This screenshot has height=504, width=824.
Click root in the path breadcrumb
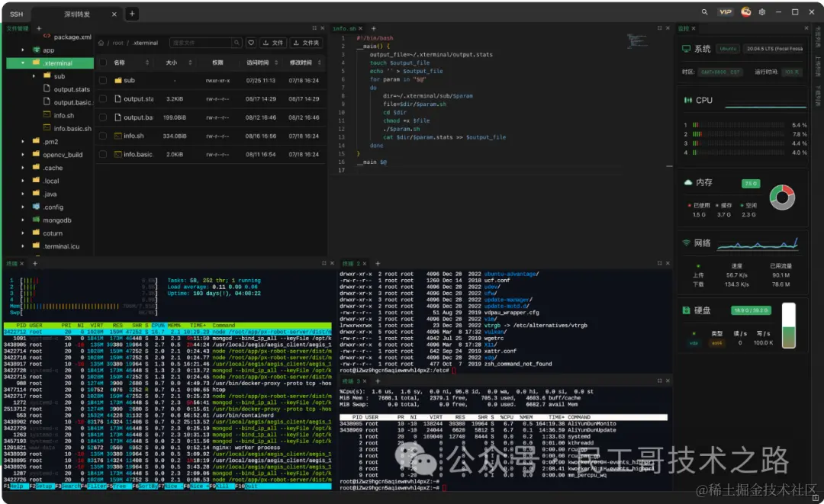[117, 43]
